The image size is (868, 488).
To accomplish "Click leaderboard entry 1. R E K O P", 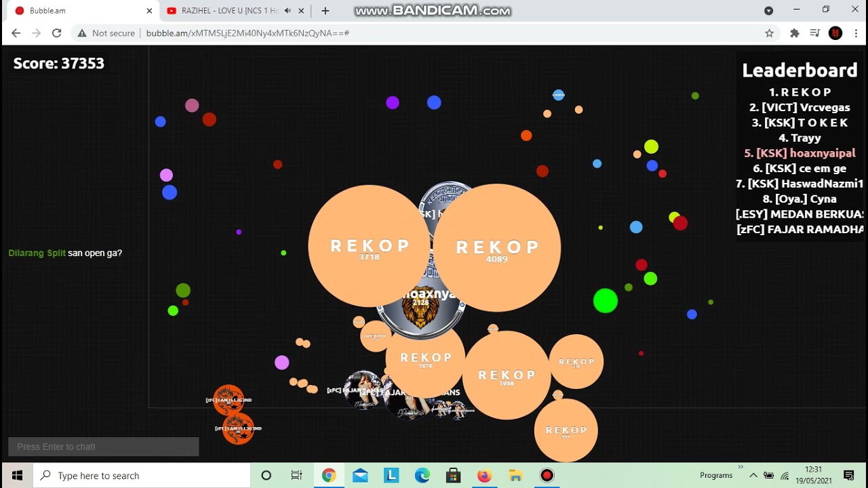I will [x=800, y=92].
